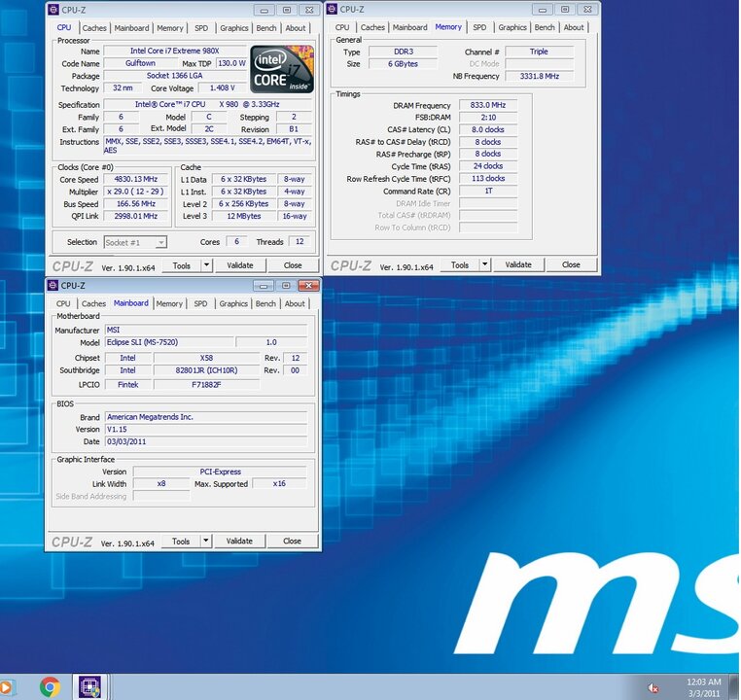
Task: Select About tab in the Memory window
Action: click(x=574, y=27)
